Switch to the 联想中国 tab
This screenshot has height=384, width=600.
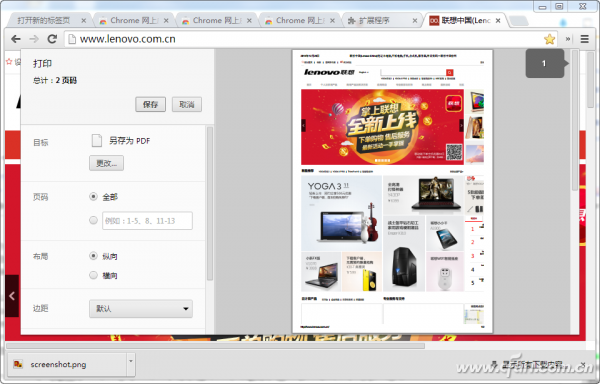[465, 21]
